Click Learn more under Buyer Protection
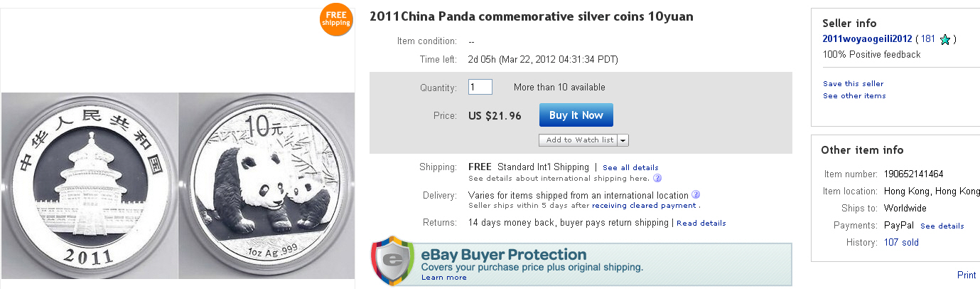980x289 pixels. tap(443, 278)
